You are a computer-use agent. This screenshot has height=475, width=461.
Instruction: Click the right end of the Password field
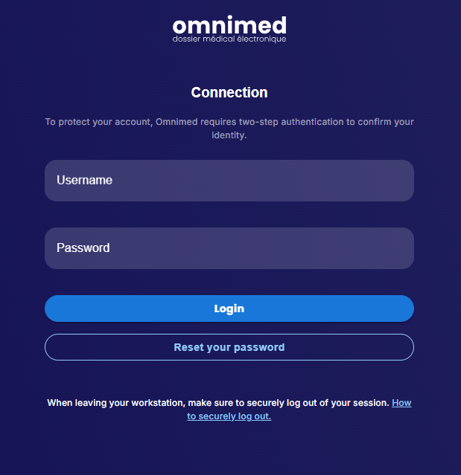[x=400, y=248]
